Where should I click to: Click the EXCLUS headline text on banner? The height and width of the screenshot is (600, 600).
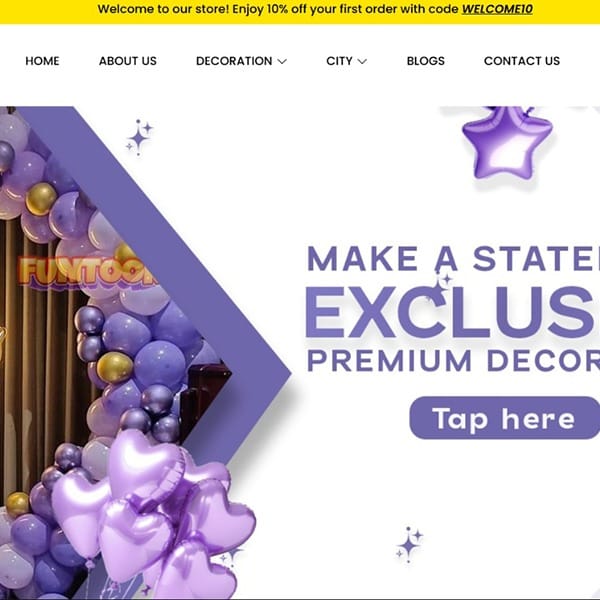[452, 313]
